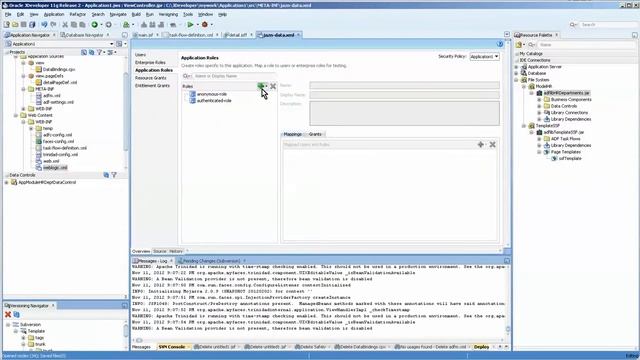This screenshot has width=640, height=360.
Task: Switch to the detail.jsff editor tab
Action: coord(237,35)
